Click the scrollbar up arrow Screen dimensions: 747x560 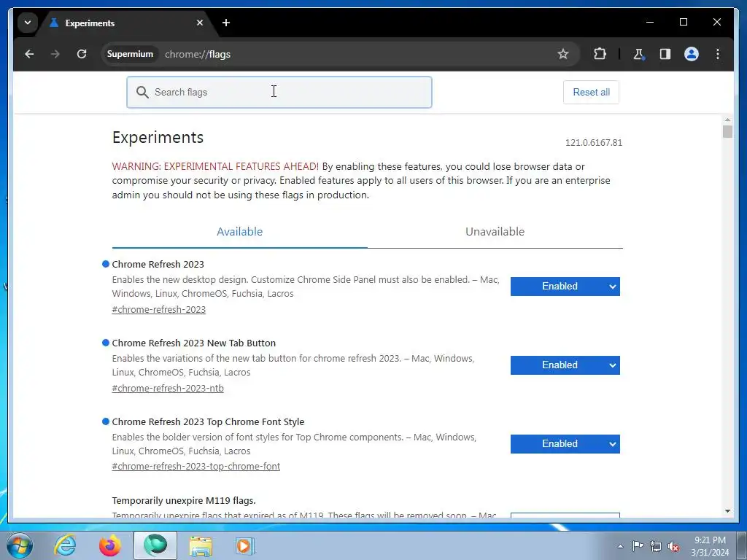tap(727, 120)
